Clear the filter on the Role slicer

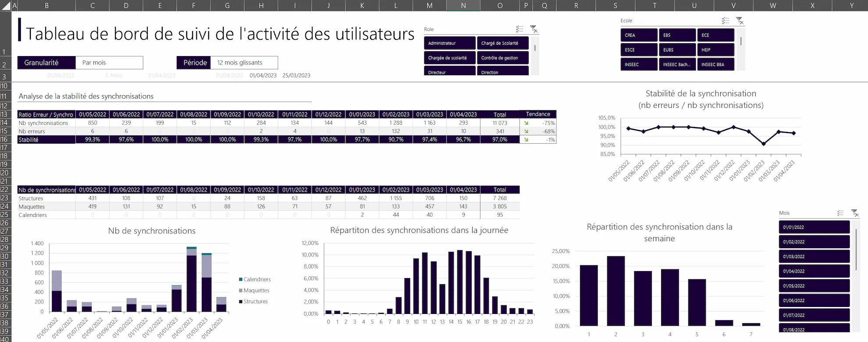click(534, 29)
